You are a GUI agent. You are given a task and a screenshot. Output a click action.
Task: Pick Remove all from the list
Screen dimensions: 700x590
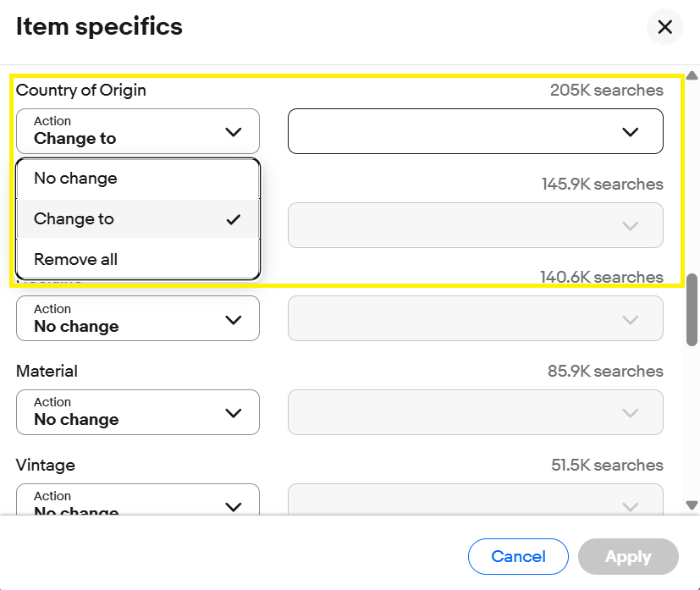click(75, 260)
